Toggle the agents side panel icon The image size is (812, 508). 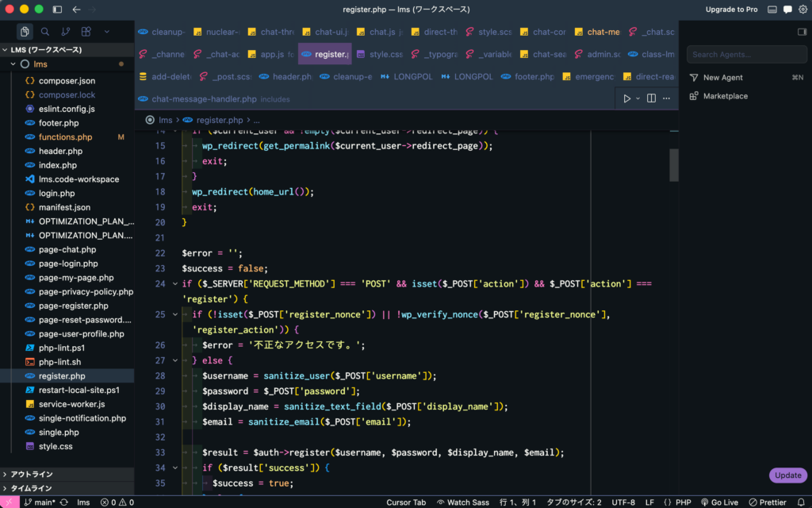point(802,32)
